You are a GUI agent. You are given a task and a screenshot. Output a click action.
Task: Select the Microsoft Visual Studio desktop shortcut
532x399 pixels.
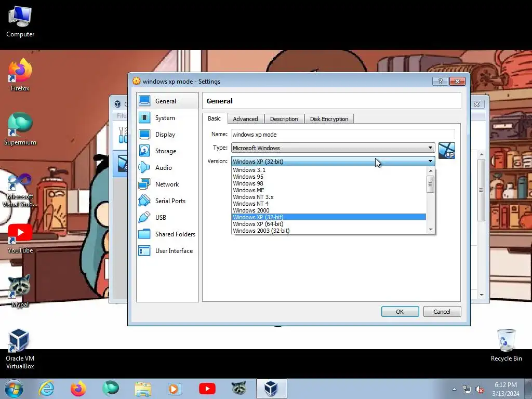20,190
